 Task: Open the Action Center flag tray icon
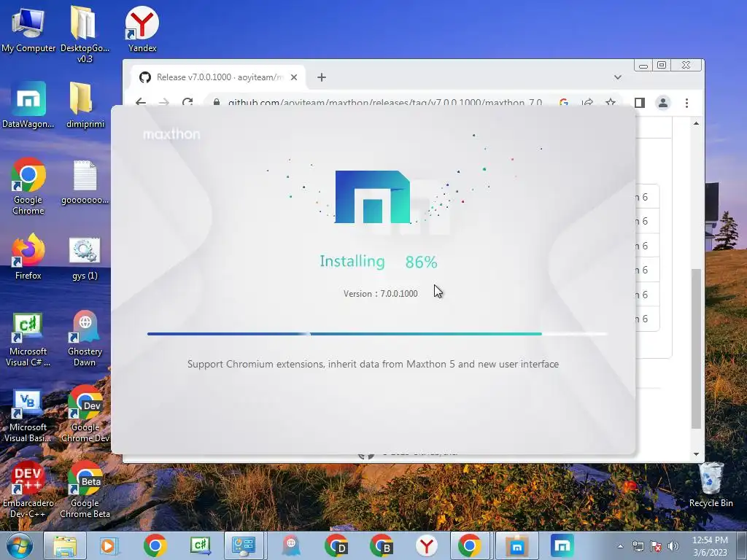click(x=656, y=546)
